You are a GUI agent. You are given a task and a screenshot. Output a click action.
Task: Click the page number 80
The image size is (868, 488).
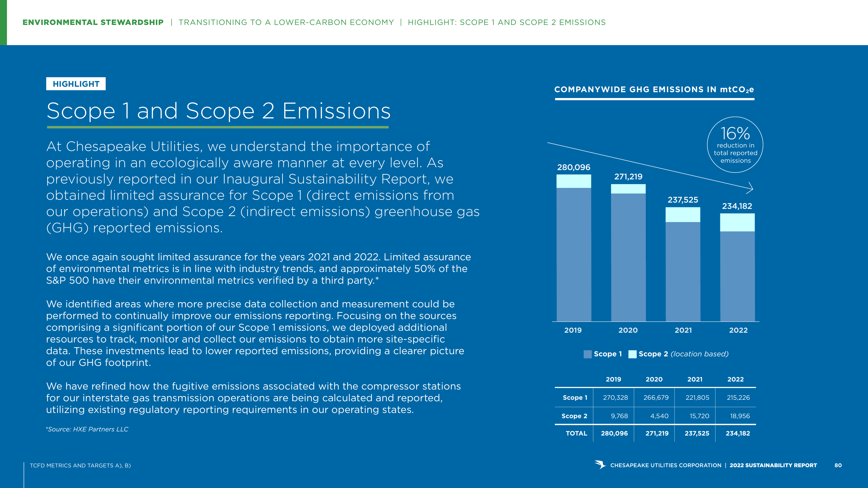click(838, 465)
